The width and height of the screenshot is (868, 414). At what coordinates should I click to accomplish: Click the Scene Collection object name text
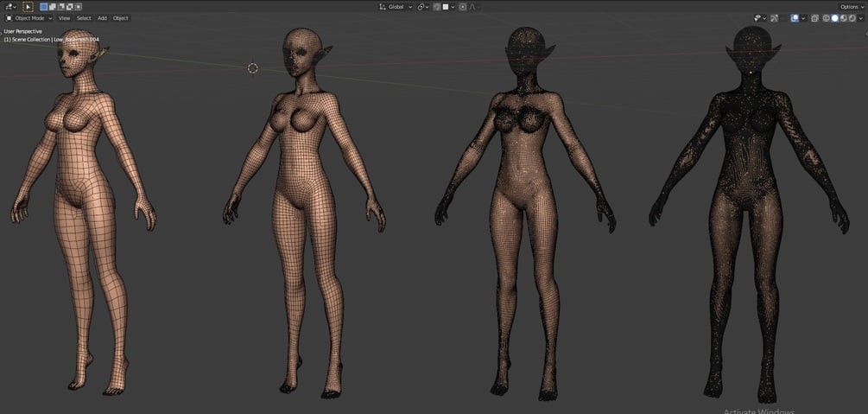tap(52, 40)
